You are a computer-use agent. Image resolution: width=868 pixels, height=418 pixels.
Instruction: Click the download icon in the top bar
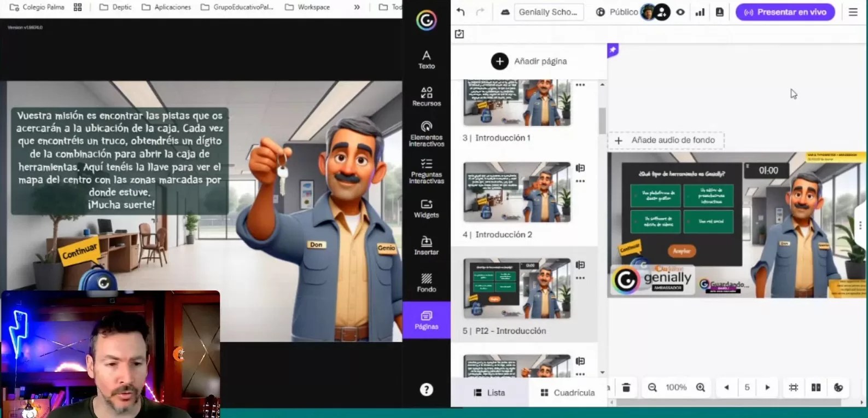pos(720,12)
